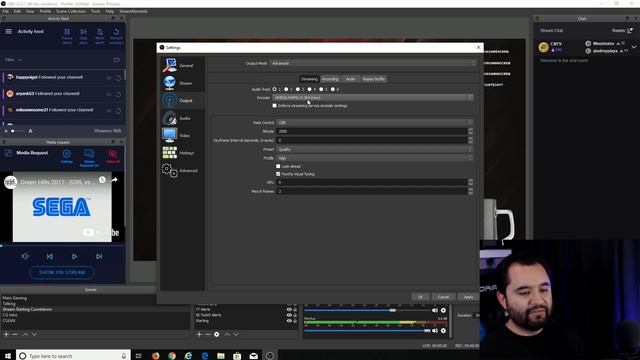The image size is (640, 360).
Task: Toggle Psycho Visual Tuning checkbox
Action: pos(278,174)
